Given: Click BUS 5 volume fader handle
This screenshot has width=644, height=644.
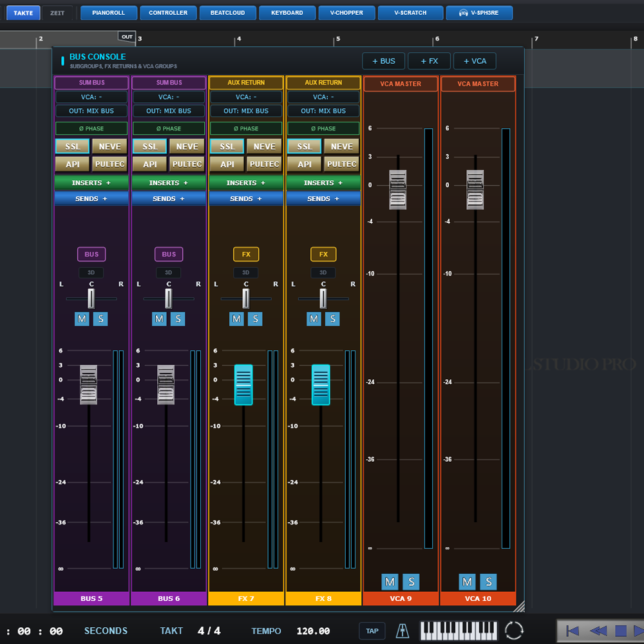Looking at the screenshot, I should pyautogui.click(x=88, y=385).
